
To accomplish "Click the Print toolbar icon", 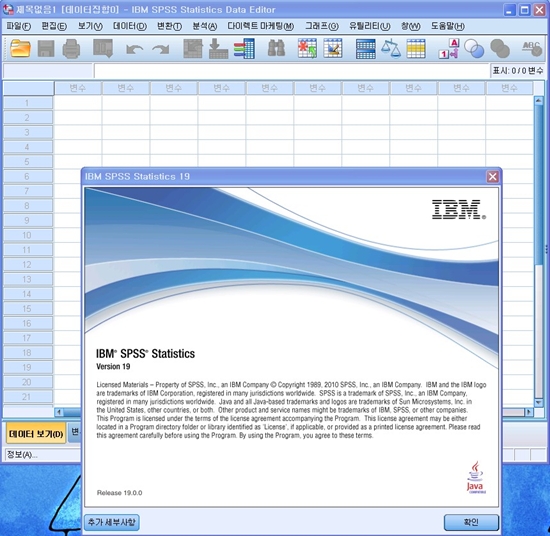I will (71, 48).
